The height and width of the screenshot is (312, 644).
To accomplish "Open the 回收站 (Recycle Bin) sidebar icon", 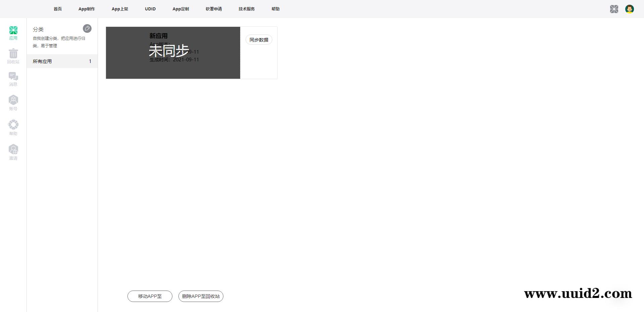I will click(x=13, y=56).
